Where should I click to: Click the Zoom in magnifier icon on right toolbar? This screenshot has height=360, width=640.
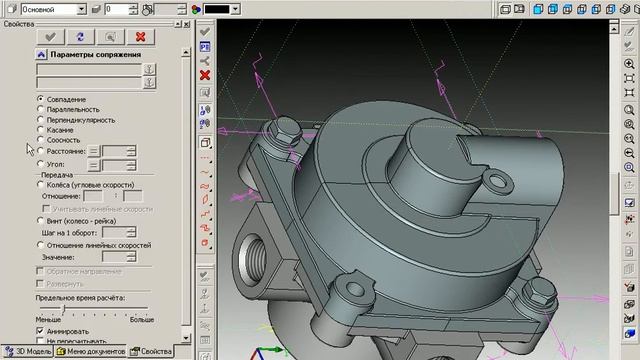(x=629, y=64)
